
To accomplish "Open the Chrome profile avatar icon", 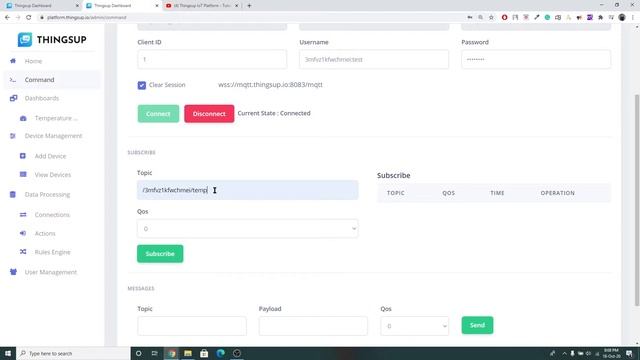I will point(622,17).
